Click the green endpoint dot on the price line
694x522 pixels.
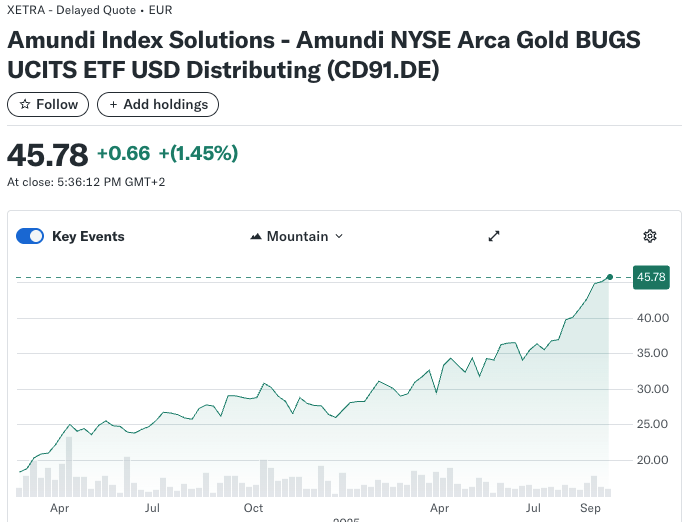(x=609, y=276)
